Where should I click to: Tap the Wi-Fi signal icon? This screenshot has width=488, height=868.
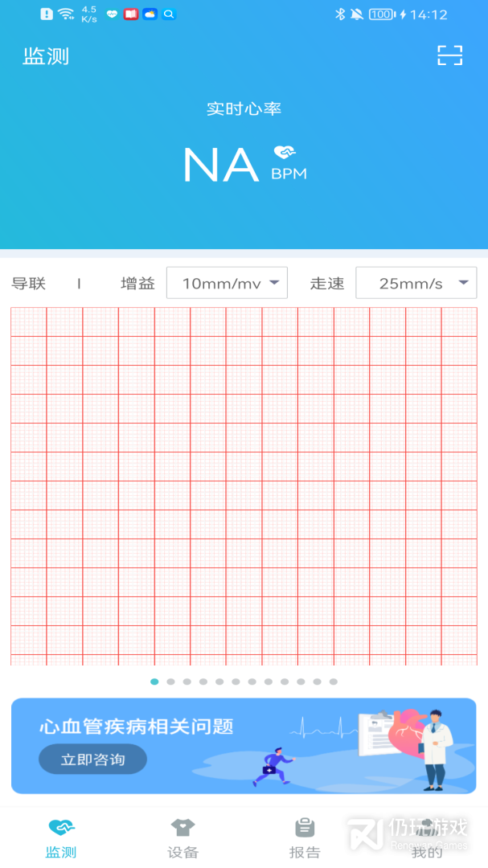tap(66, 14)
